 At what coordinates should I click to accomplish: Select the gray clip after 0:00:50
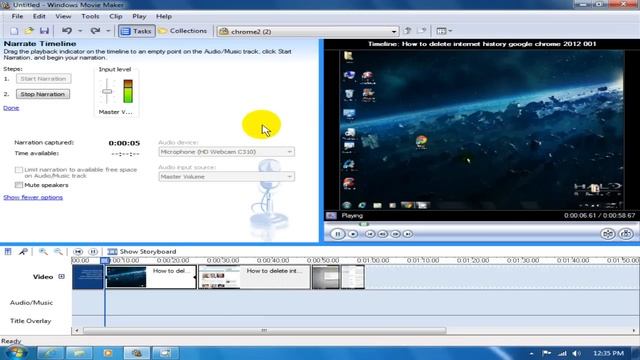(326, 277)
